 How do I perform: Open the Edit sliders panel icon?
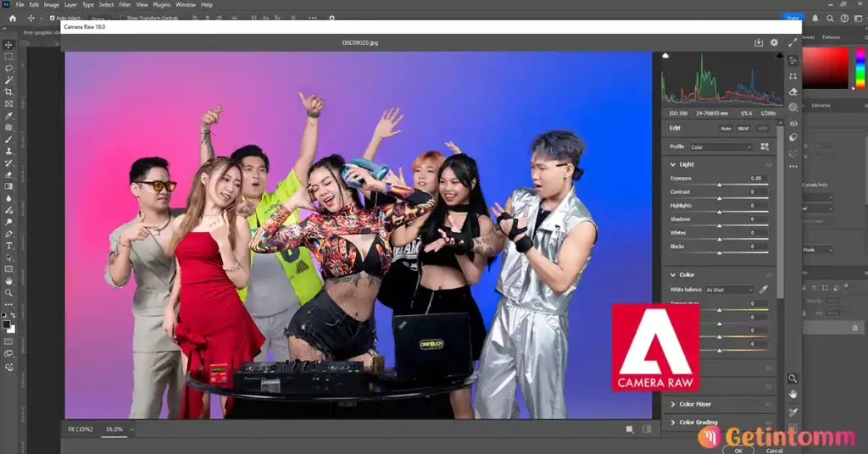[x=793, y=60]
